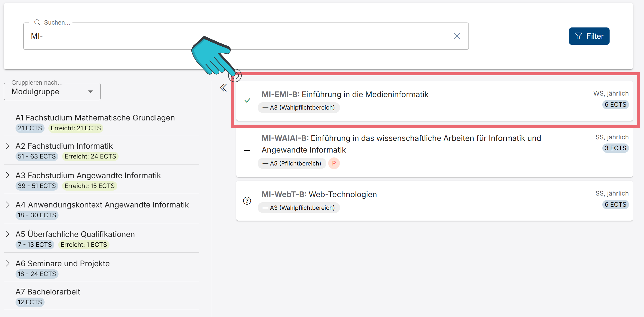The height and width of the screenshot is (317, 644).
Task: Click '12 ECTS' badge under Bachelorarbeit
Action: (30, 302)
